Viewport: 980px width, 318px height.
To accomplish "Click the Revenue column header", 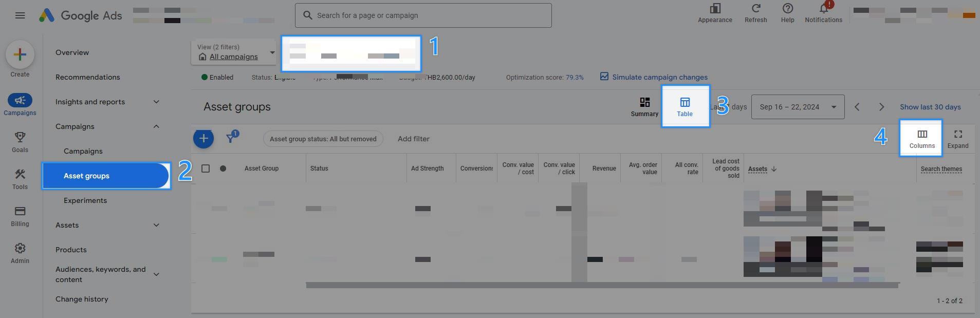I will pos(604,169).
